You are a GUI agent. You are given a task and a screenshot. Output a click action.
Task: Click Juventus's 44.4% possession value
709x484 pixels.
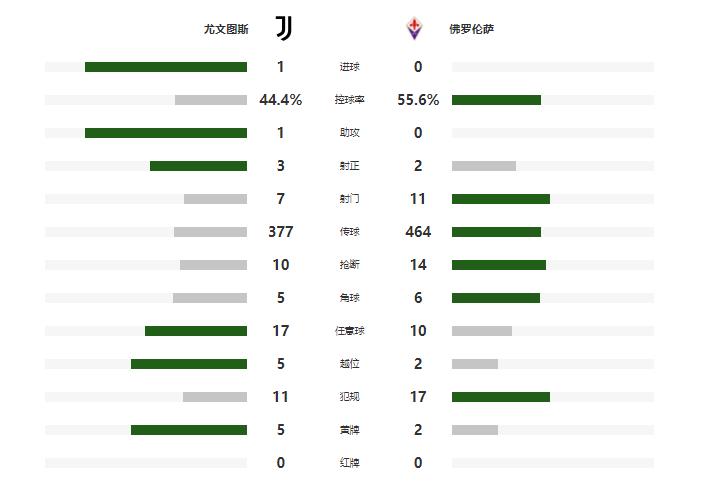pos(281,100)
